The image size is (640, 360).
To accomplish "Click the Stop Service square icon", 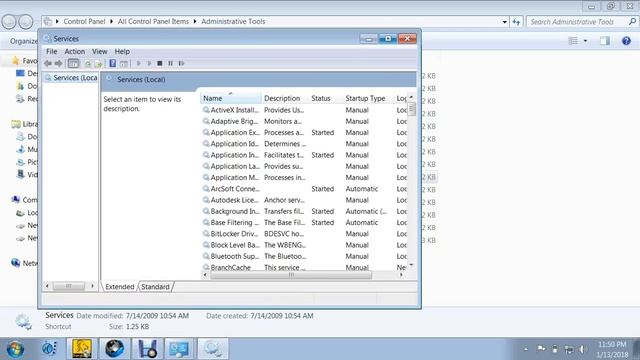I will point(160,63).
